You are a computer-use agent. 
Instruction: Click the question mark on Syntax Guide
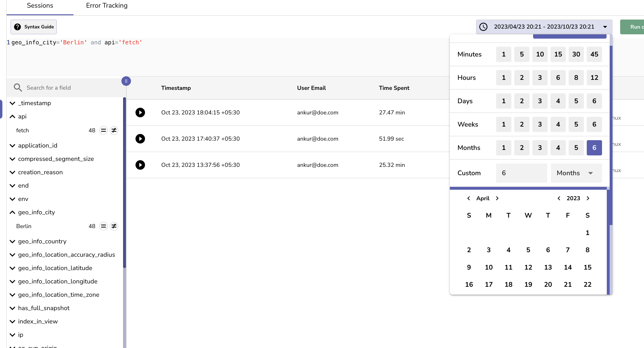pos(17,27)
